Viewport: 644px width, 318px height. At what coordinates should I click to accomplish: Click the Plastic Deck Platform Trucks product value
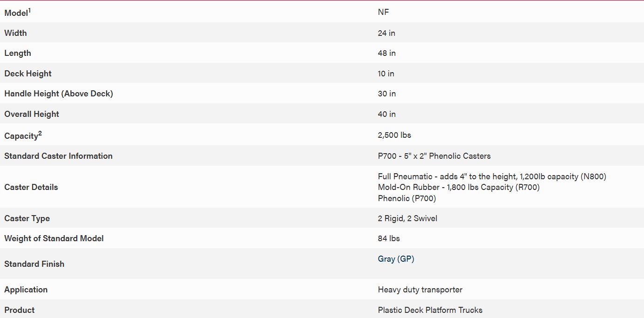click(x=430, y=310)
